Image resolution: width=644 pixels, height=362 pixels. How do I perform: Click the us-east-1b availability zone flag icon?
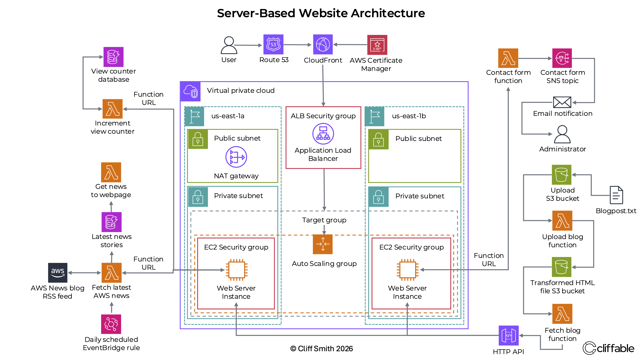[375, 116]
